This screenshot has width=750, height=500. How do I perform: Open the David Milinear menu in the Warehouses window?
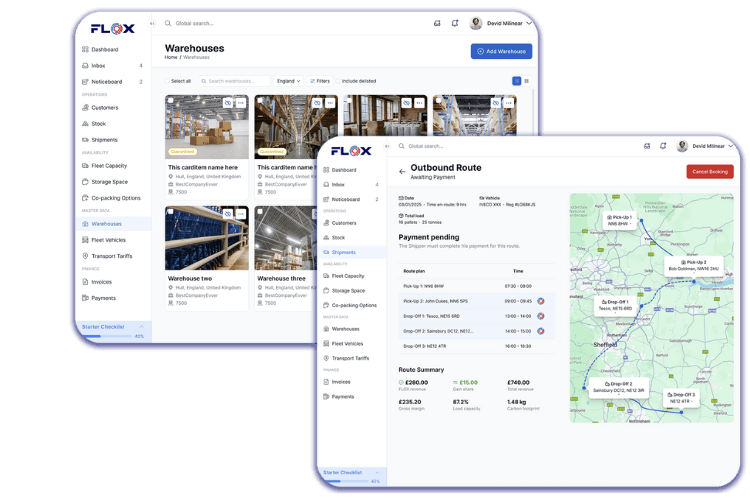point(500,23)
